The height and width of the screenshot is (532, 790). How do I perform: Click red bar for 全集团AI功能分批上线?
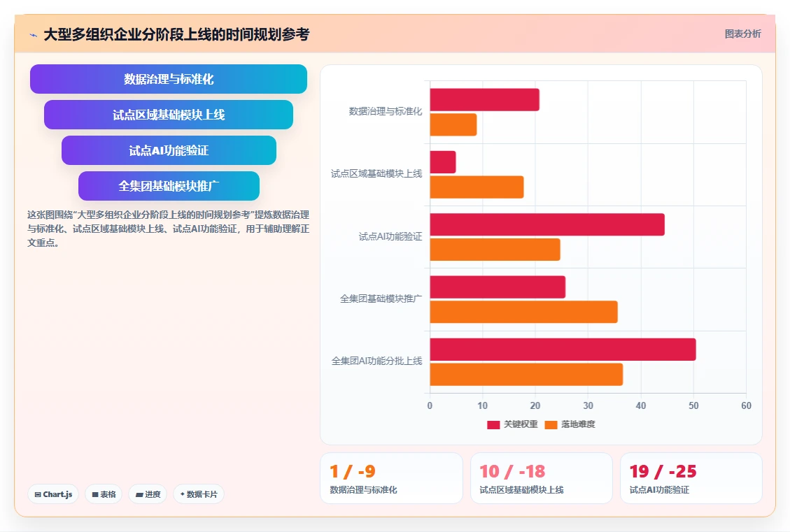(563, 350)
